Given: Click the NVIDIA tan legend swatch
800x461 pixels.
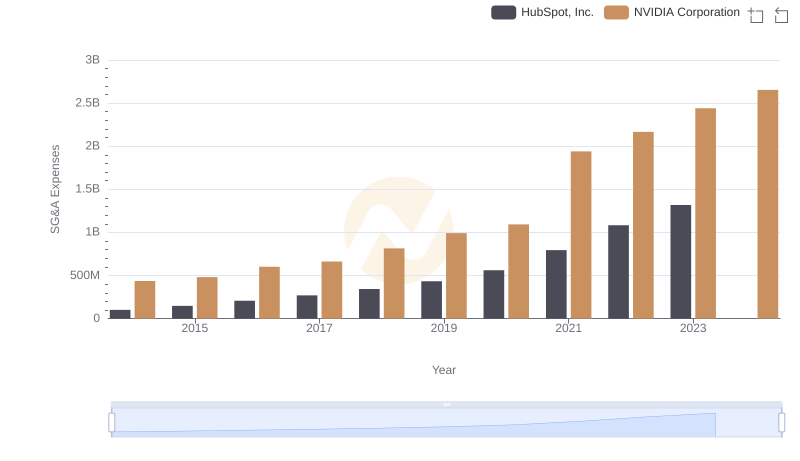Looking at the screenshot, I should pyautogui.click(x=616, y=12).
